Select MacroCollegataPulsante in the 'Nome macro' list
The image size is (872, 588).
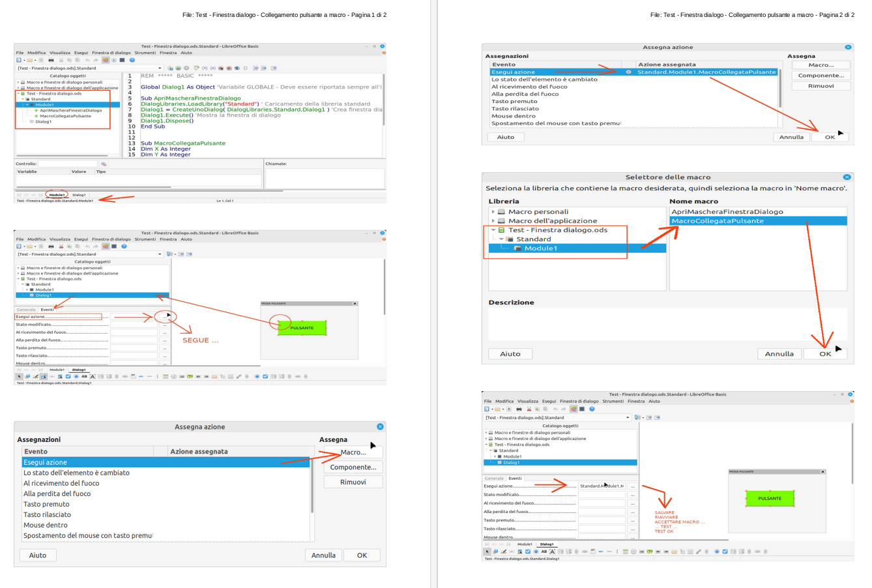(758, 221)
